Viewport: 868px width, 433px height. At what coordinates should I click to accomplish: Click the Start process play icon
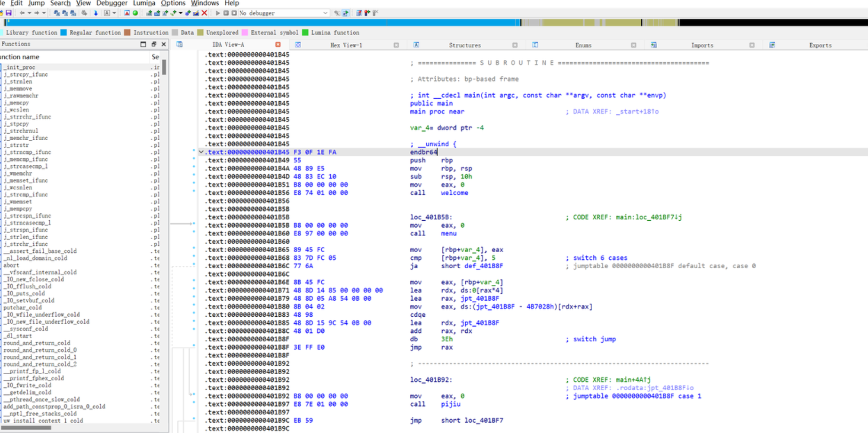[x=218, y=13]
